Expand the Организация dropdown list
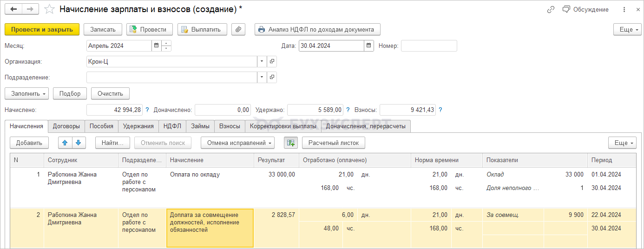 (x=262, y=61)
